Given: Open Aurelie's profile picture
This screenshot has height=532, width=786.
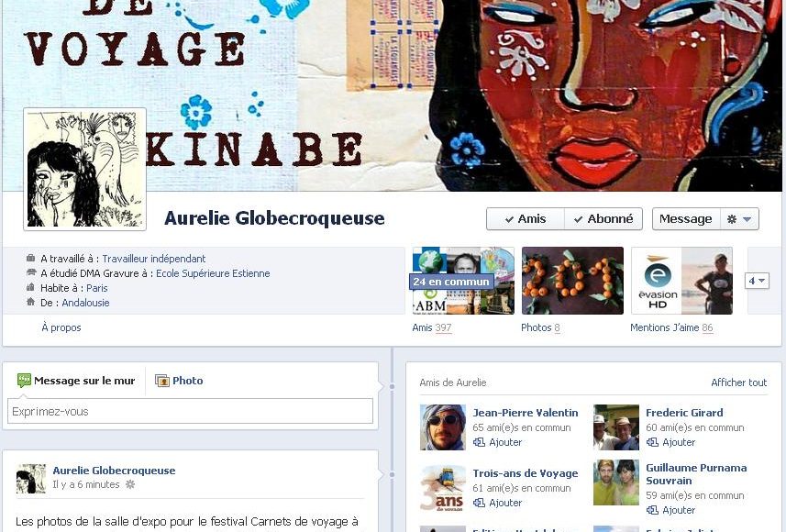Looking at the screenshot, I should click(84, 170).
